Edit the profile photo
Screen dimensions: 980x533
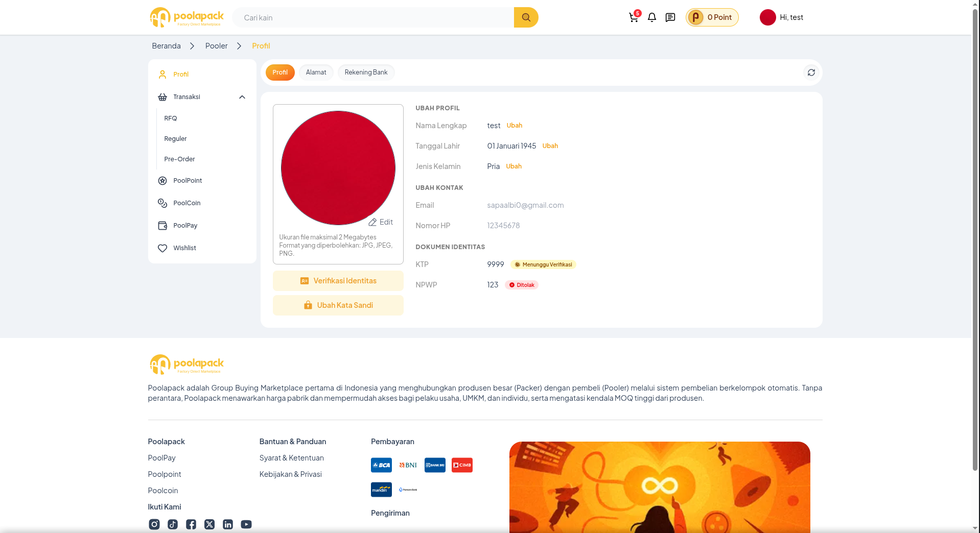click(x=381, y=222)
